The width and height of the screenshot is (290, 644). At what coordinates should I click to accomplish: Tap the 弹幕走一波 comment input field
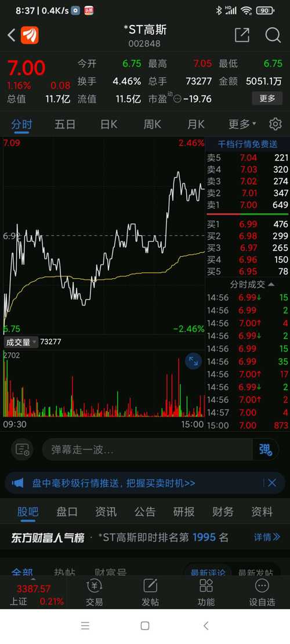pyautogui.click(x=147, y=449)
